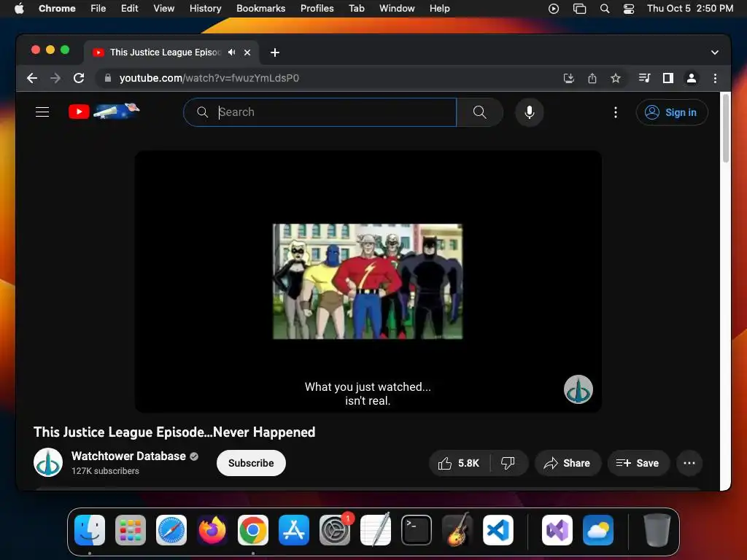This screenshot has height=560, width=747.
Task: Open Chrome three-dot menu
Action: (x=715, y=78)
